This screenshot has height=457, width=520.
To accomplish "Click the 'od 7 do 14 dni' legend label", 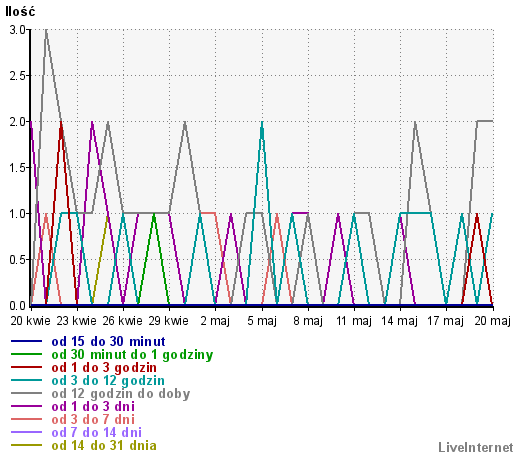I will pos(97,433).
